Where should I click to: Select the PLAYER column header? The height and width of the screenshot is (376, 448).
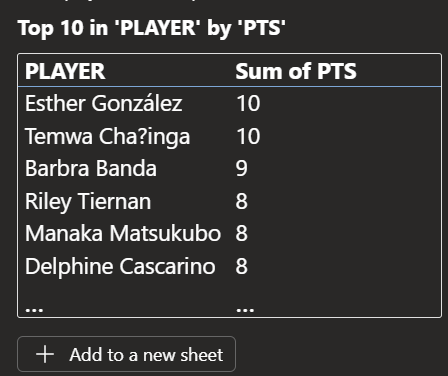click(65, 71)
